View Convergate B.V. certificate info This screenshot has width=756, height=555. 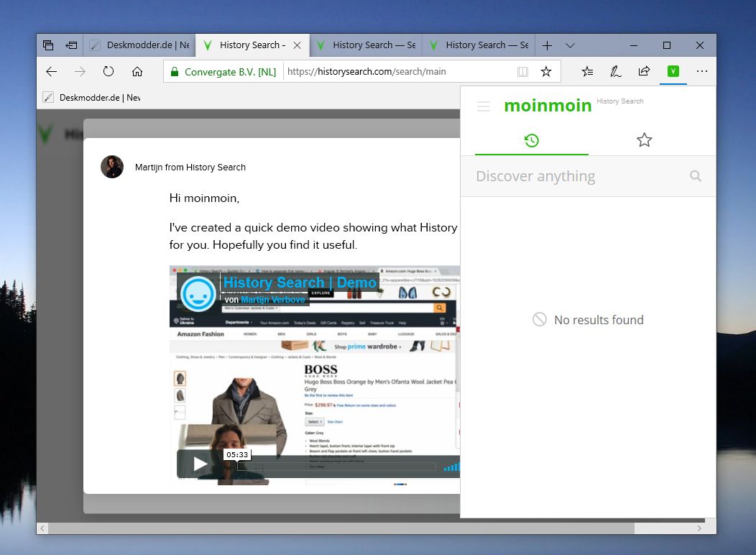pos(223,72)
